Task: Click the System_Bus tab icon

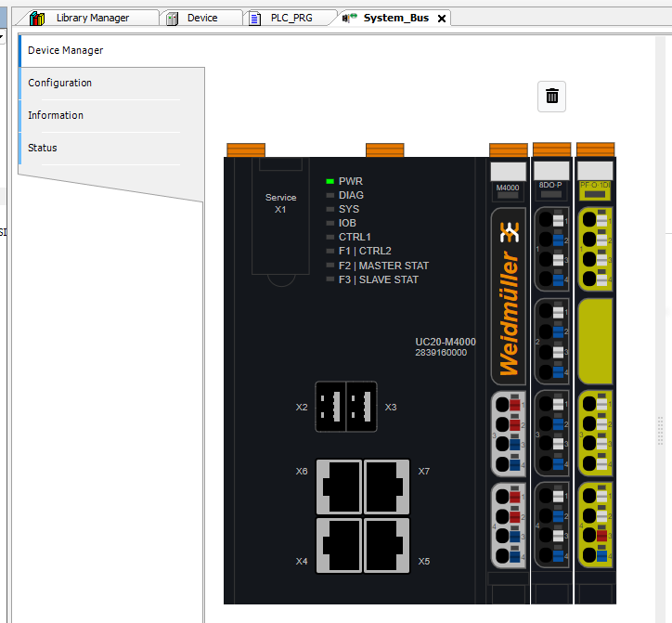Action: coord(349,18)
